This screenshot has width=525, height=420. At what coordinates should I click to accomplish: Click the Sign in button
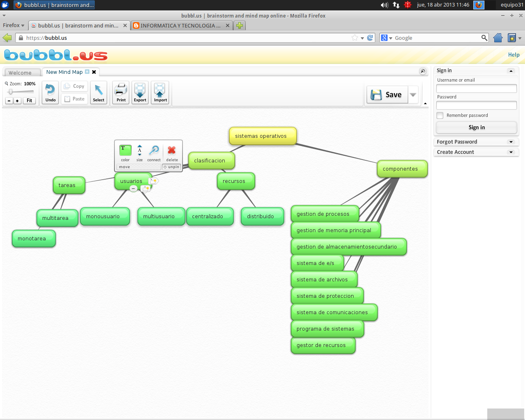476,128
